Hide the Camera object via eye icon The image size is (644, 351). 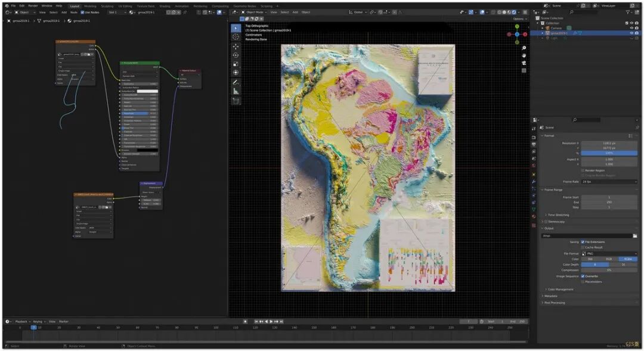coord(631,28)
